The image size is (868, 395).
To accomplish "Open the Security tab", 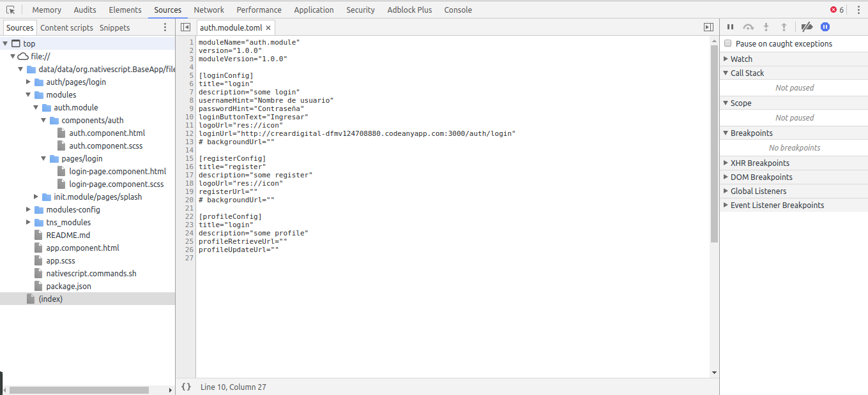I will tap(360, 10).
